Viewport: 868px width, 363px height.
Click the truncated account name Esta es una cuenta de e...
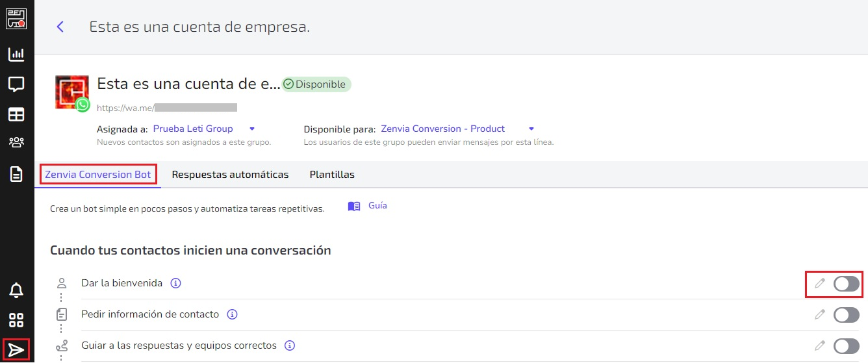[188, 84]
